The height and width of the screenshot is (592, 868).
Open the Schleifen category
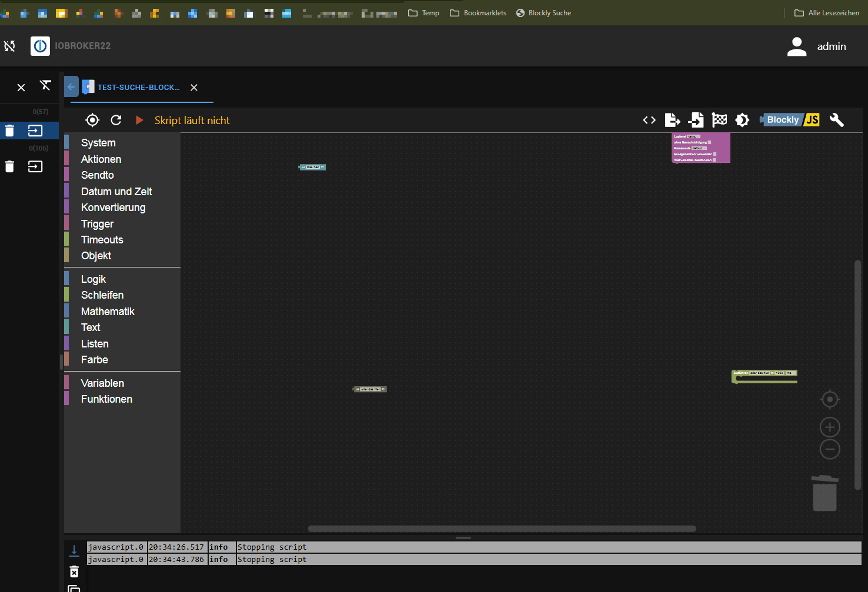[122, 295]
